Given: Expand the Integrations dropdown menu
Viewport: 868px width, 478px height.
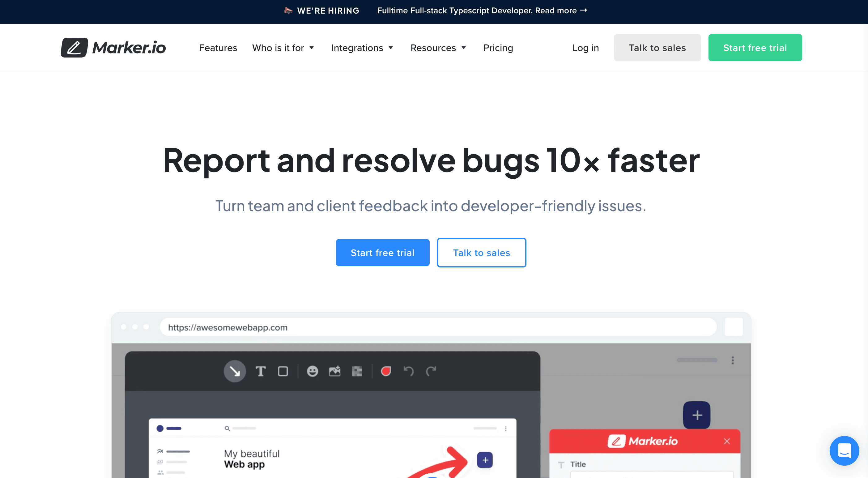Looking at the screenshot, I should [x=362, y=48].
